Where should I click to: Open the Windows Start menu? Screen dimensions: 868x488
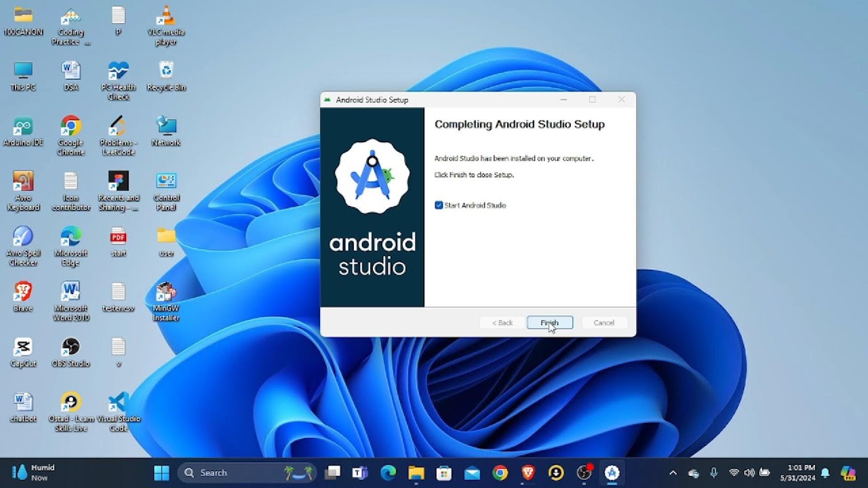click(162, 472)
